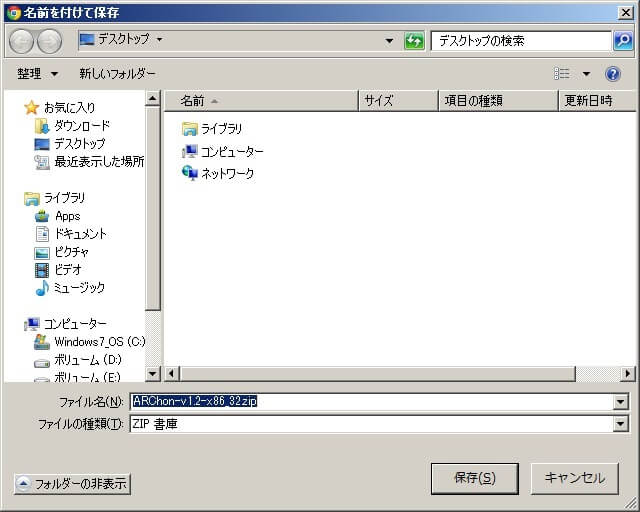Click the navigation pane vertical scrollbar thumb
The height and width of the screenshot is (512, 640).
click(152, 208)
